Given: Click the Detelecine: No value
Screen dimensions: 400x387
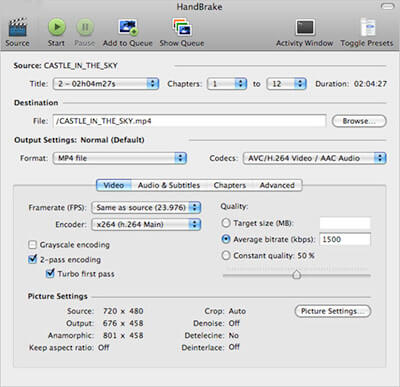Looking at the screenshot, I should point(233,335).
